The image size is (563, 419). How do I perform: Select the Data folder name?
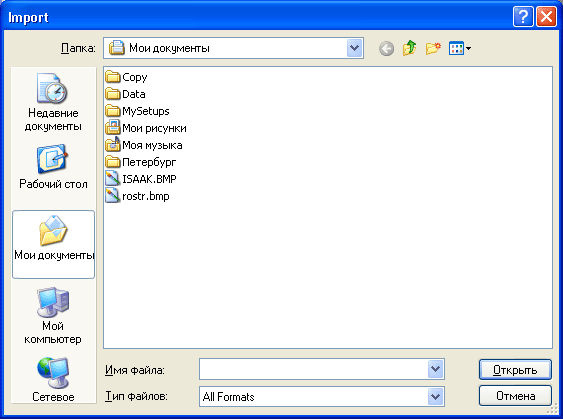pyautogui.click(x=134, y=94)
